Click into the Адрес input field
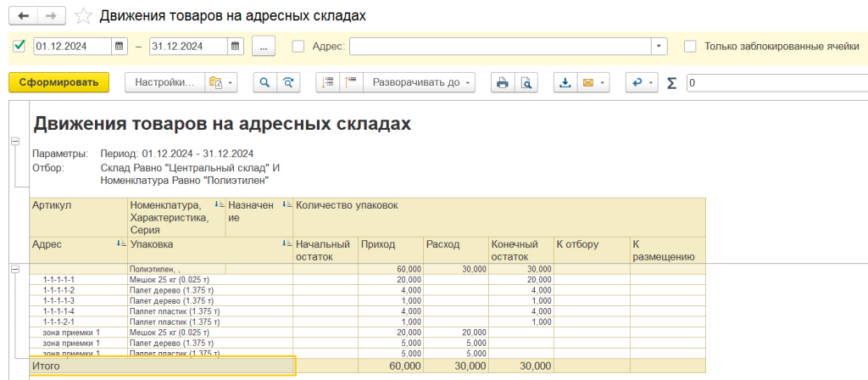The width and height of the screenshot is (868, 380). point(499,47)
